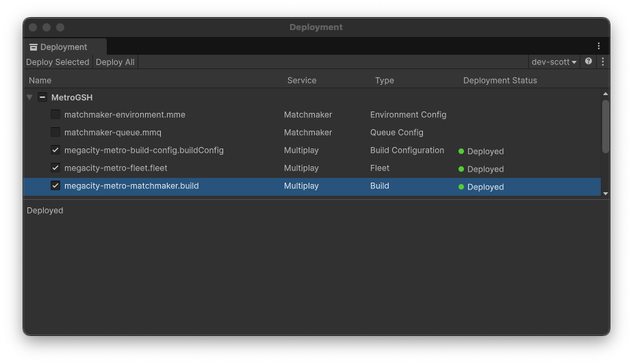Sort by the Deployment Status column header
The image size is (633, 364).
500,80
